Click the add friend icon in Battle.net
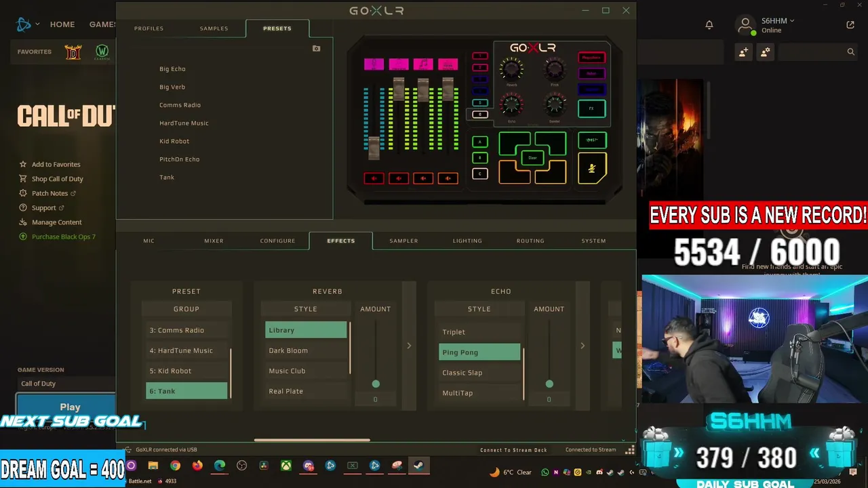 tap(744, 52)
